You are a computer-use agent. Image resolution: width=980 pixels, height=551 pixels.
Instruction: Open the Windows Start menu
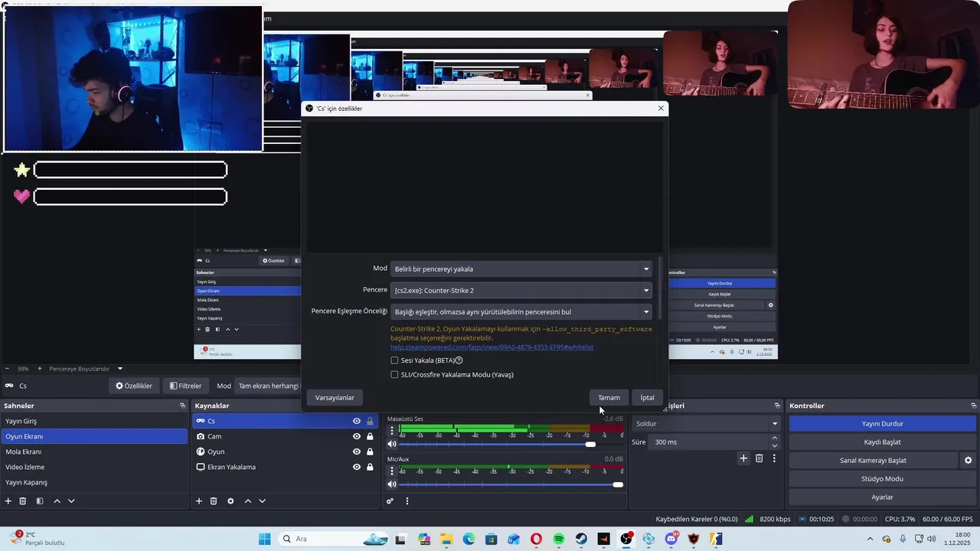[x=264, y=539]
